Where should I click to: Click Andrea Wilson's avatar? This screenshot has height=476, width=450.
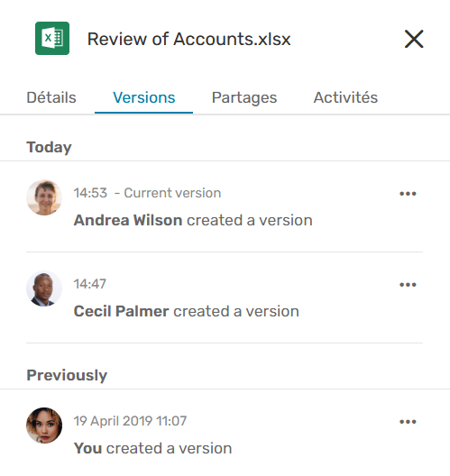[x=44, y=197]
